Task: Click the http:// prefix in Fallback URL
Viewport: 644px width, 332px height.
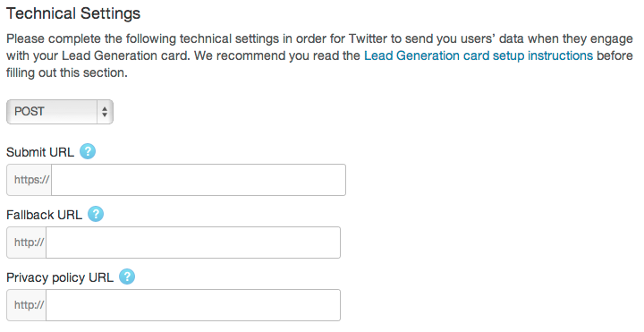Action: click(27, 243)
